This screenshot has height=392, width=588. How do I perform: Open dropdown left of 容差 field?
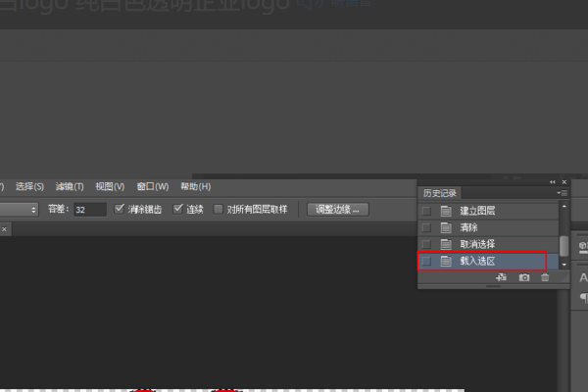tap(19, 210)
